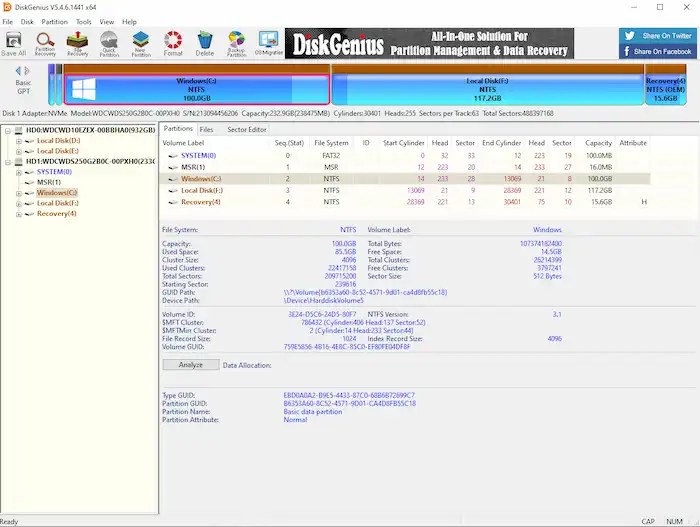Click the DiskGenius banner advertisement

pos(429,44)
